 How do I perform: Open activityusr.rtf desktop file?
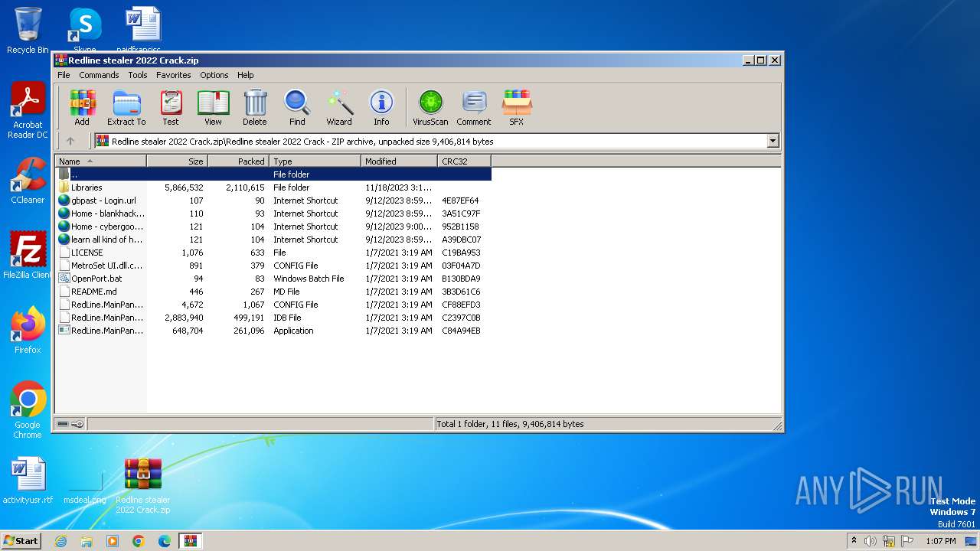pyautogui.click(x=28, y=480)
